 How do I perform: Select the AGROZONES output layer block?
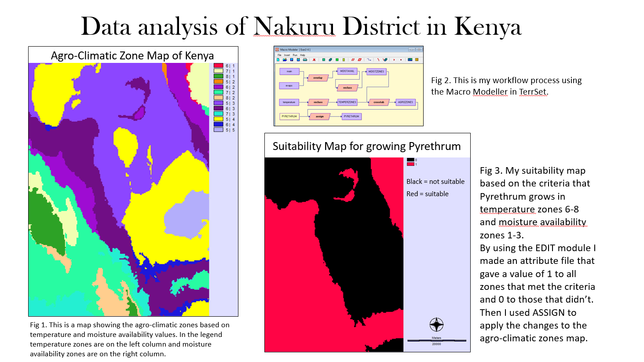[405, 102]
